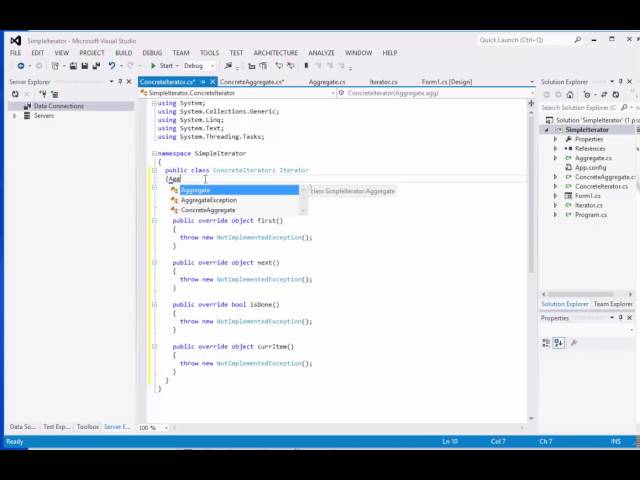
Task: Expand the Properties node in Solution Explorer
Action: 555,139
